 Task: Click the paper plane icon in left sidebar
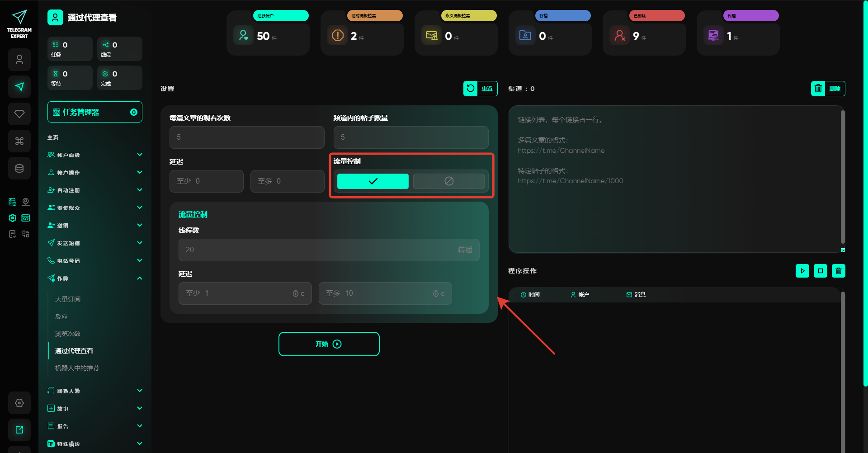tap(19, 87)
